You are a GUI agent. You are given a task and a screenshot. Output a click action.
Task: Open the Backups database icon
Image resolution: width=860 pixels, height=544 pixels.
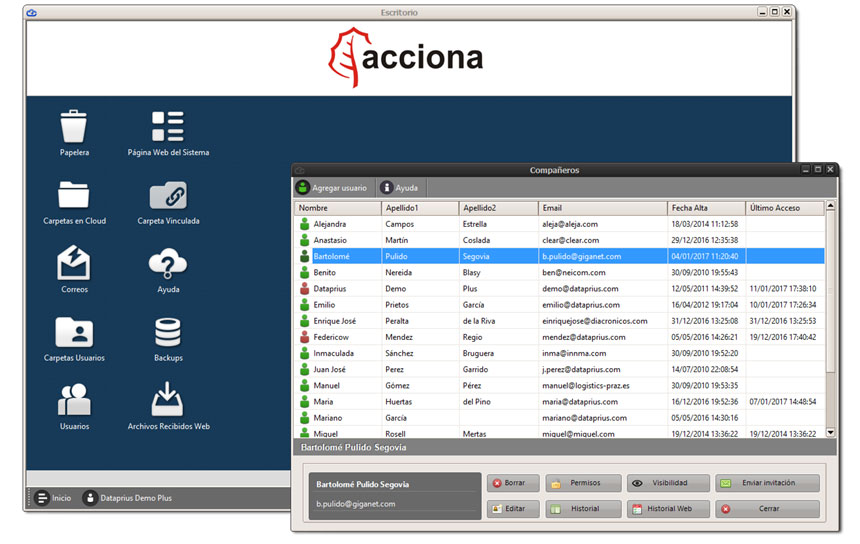tap(168, 332)
